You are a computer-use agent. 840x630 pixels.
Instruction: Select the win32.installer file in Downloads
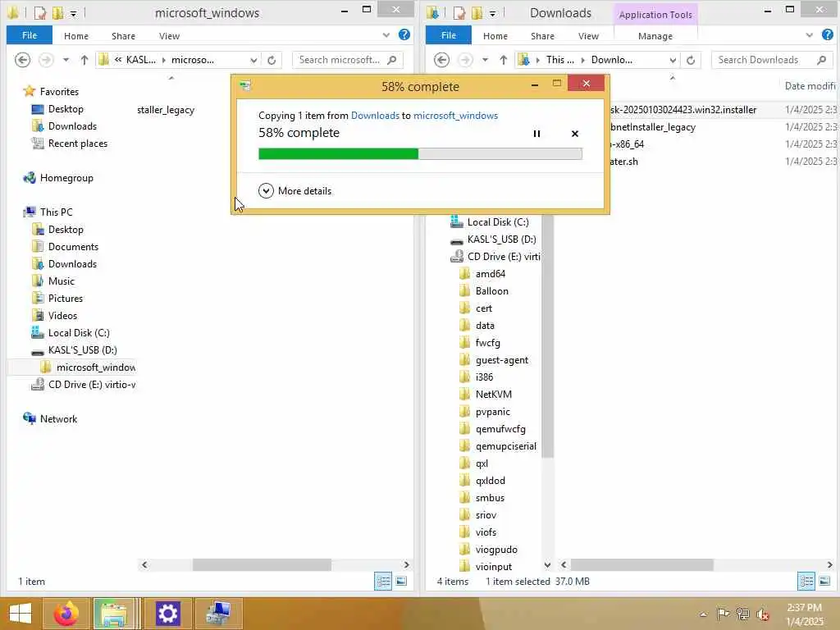(x=683, y=110)
